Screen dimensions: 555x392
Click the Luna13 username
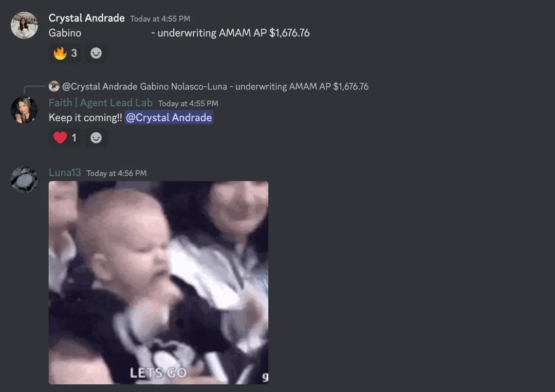point(65,173)
